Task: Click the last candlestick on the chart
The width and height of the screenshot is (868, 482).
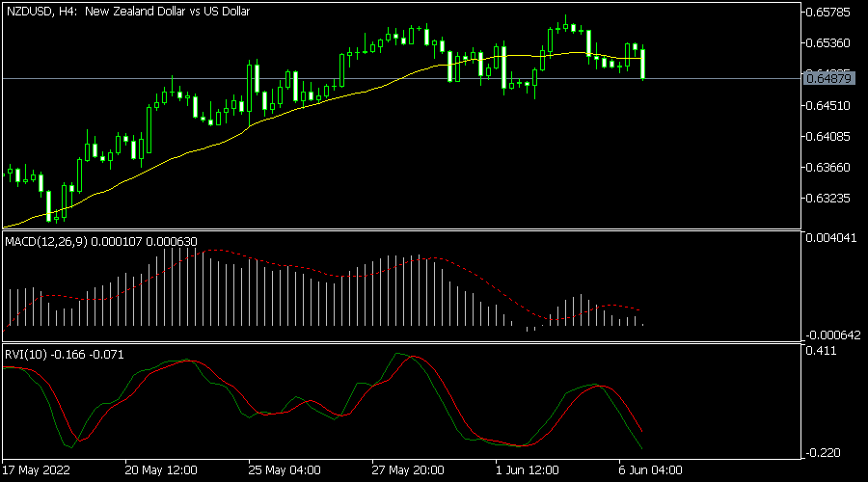Action: pyautogui.click(x=642, y=63)
